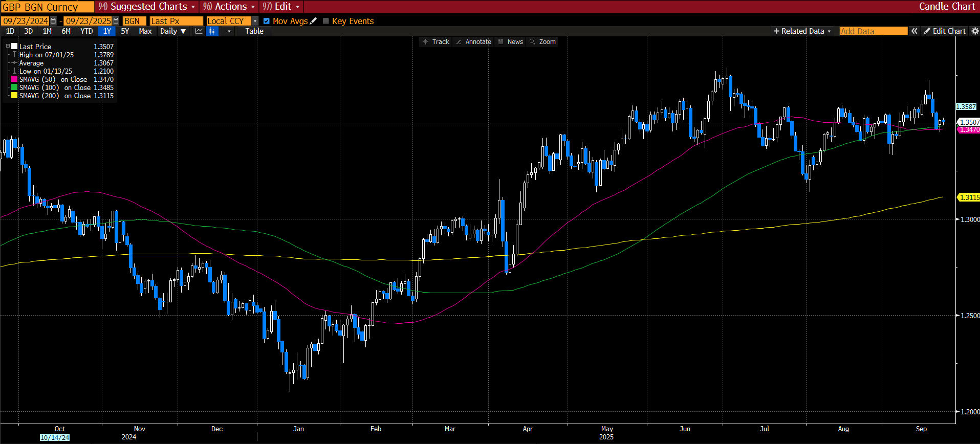Image resolution: width=980 pixels, height=444 pixels.
Task: Select the candle chart type icon
Action: coord(212,31)
